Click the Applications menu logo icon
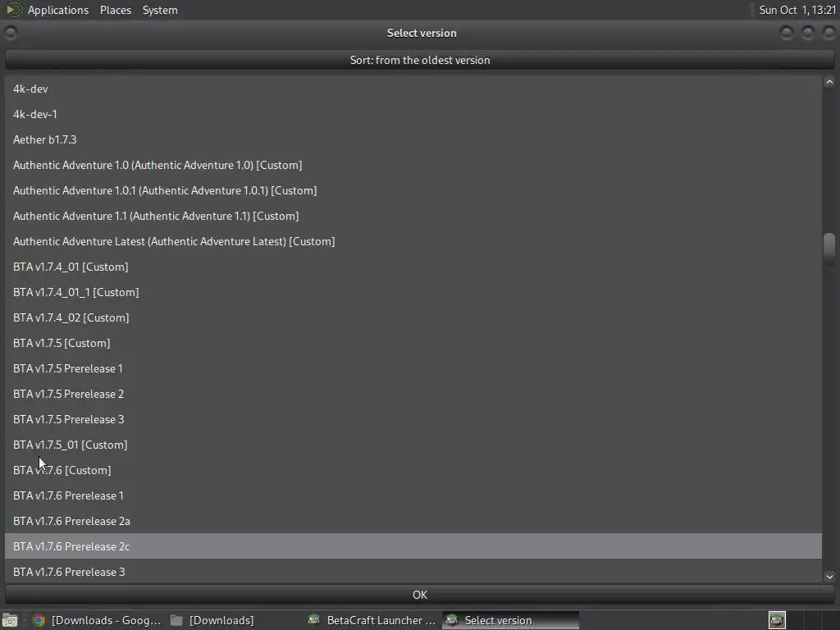840x630 pixels. point(13,10)
